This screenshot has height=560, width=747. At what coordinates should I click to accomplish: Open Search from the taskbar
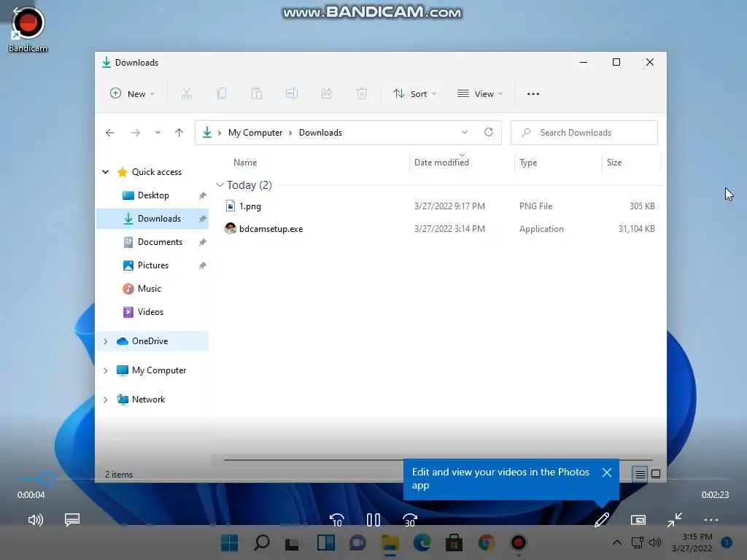(262, 542)
